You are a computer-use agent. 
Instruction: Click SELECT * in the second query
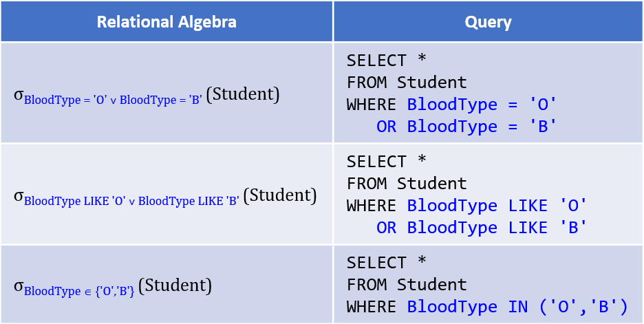tap(387, 162)
